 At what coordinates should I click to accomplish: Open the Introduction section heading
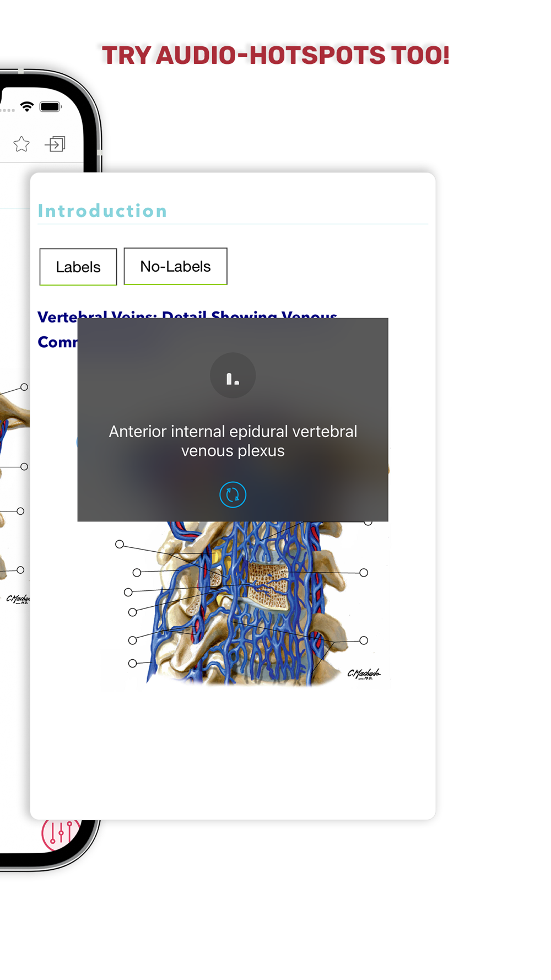point(102,211)
